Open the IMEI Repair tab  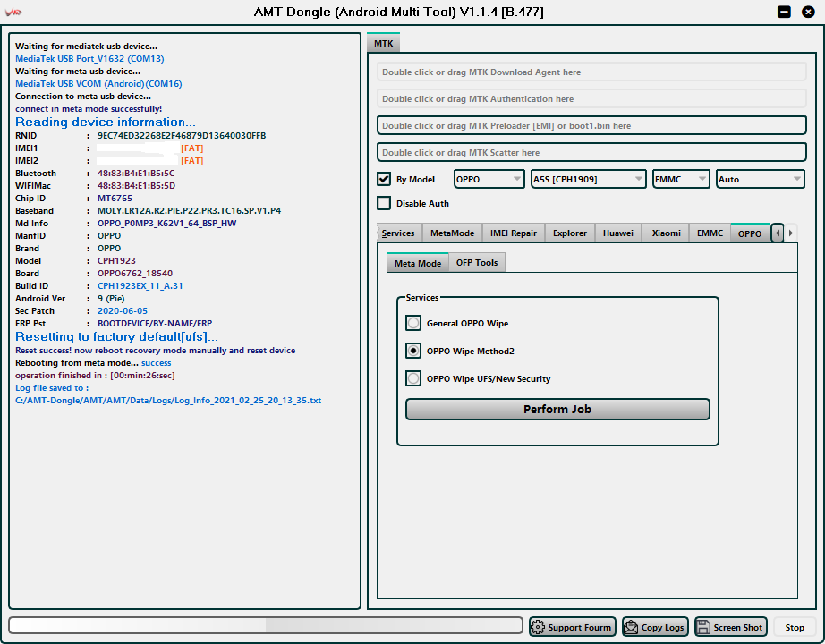(x=514, y=233)
